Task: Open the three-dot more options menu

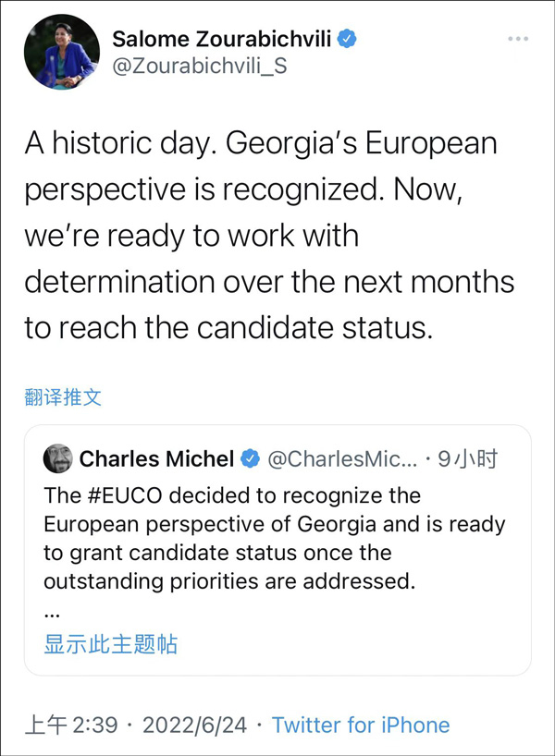Action: [x=519, y=39]
